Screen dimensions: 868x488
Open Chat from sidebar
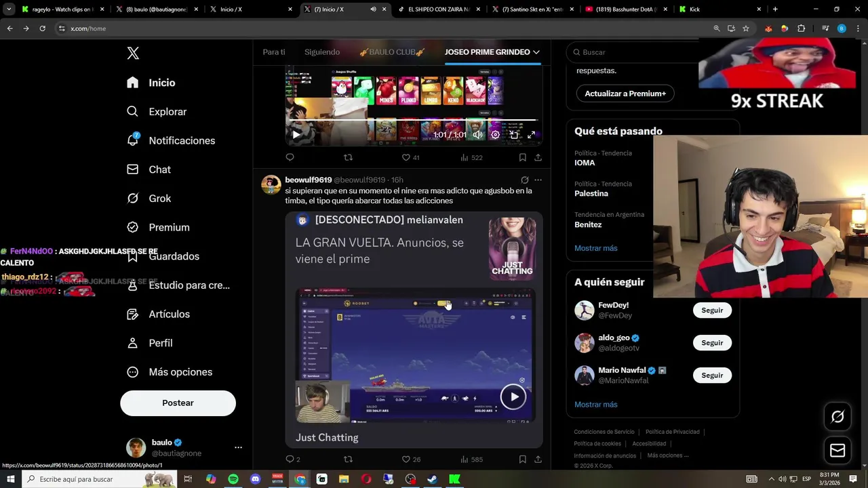pos(149,169)
